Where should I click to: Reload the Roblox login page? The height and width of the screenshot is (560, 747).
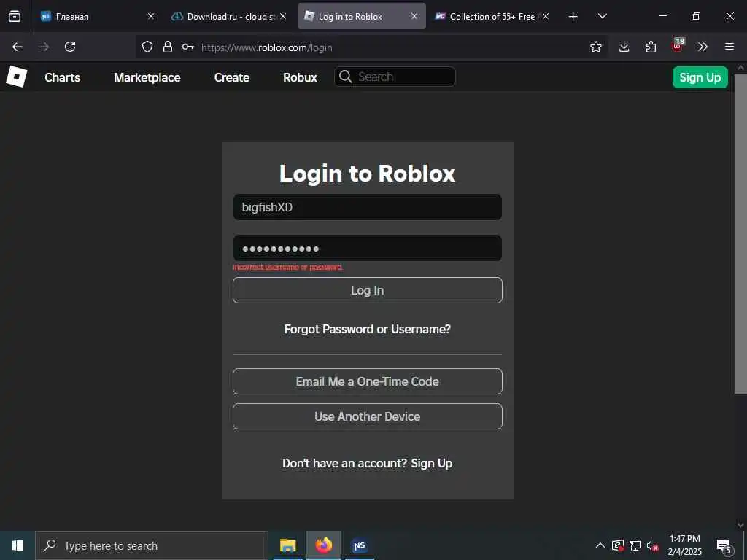point(70,47)
